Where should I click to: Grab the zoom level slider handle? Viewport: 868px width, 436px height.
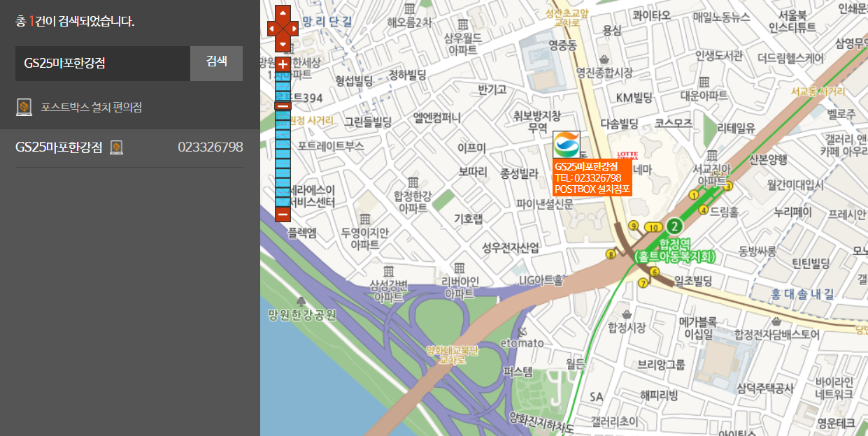coord(283,106)
